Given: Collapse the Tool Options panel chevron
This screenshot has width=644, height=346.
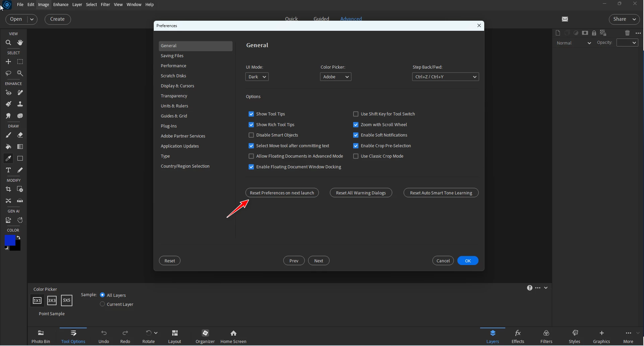Looking at the screenshot, I should 546,288.
